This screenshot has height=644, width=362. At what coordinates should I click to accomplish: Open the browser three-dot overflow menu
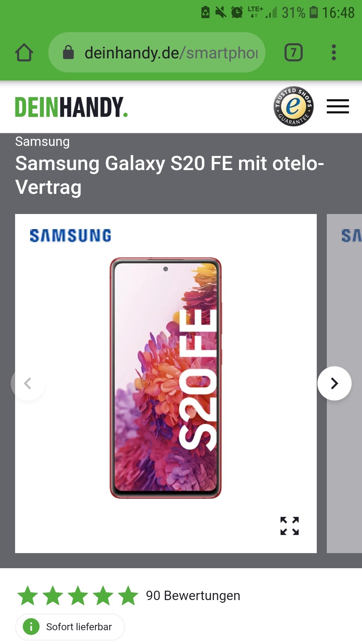[x=334, y=53]
